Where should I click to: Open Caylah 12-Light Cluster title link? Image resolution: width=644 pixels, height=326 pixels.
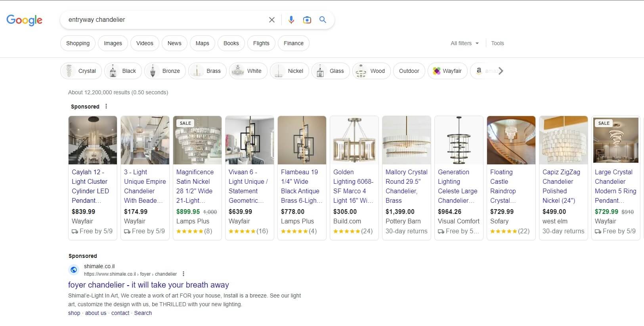coord(90,186)
